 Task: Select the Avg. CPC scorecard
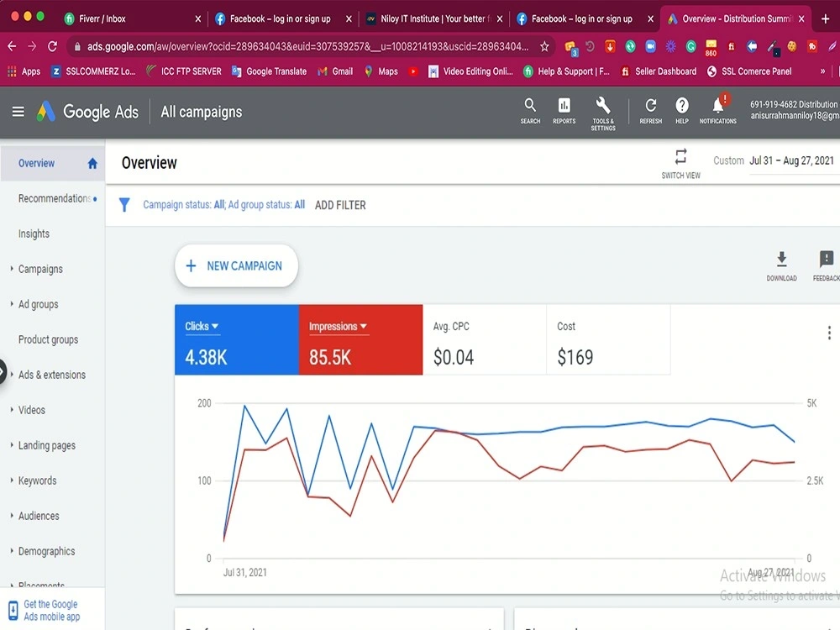pos(485,339)
